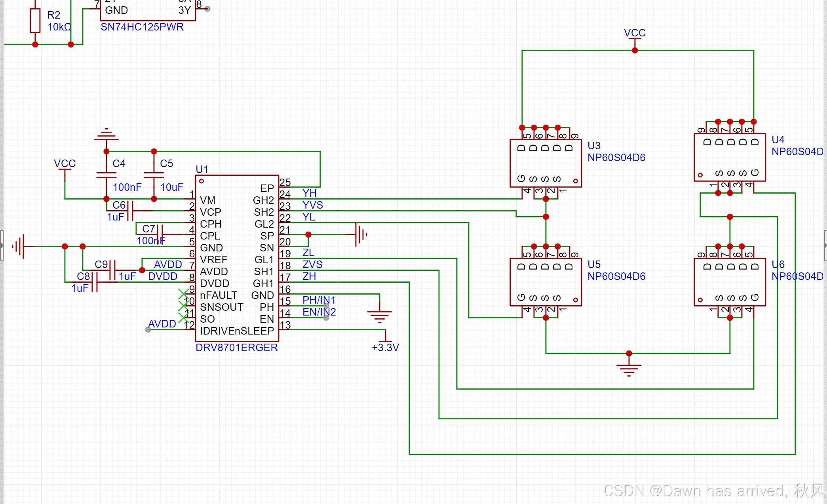
Task: Select capacitor C5 symbol
Action: point(154,175)
